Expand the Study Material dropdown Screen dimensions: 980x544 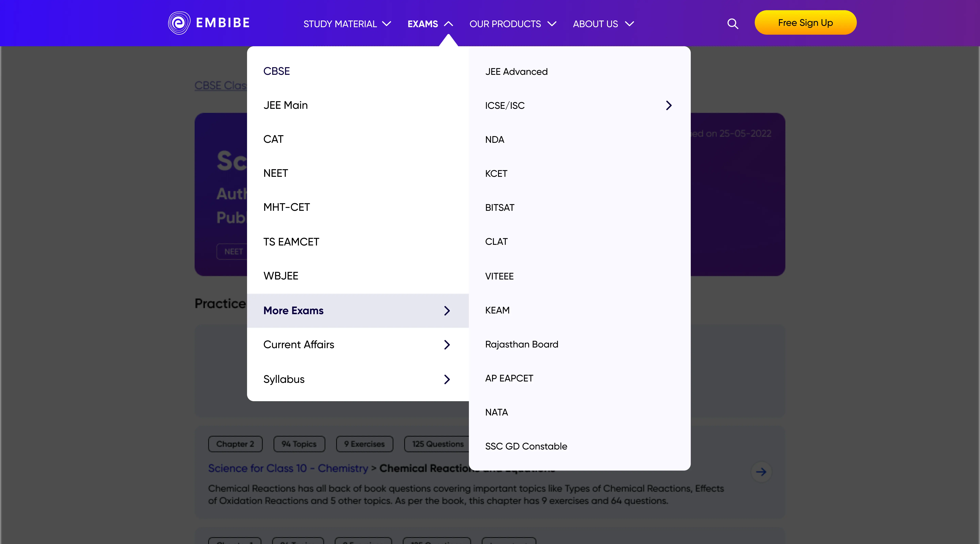347,24
